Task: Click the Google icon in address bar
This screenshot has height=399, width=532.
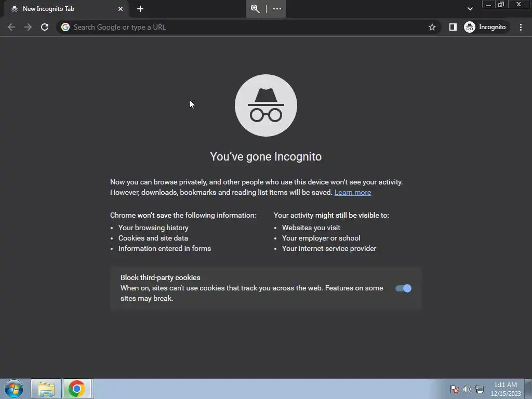Action: [x=65, y=27]
